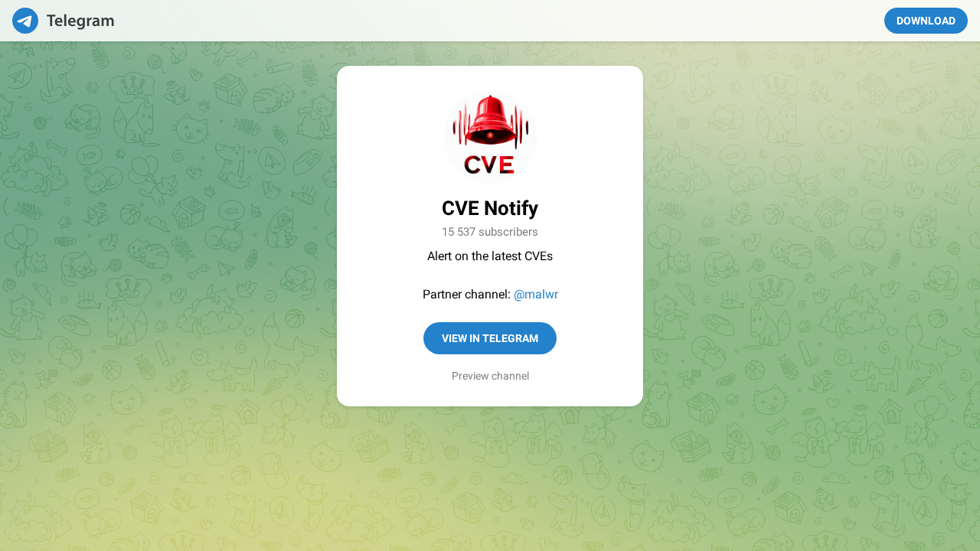Click the red bell in the avatar
The image size is (980, 551).
coord(490,120)
